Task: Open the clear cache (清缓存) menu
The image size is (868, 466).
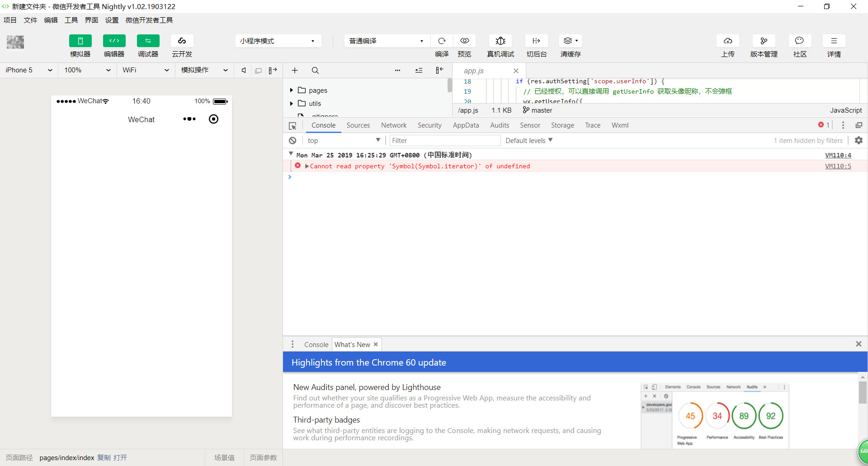Action: pyautogui.click(x=571, y=41)
